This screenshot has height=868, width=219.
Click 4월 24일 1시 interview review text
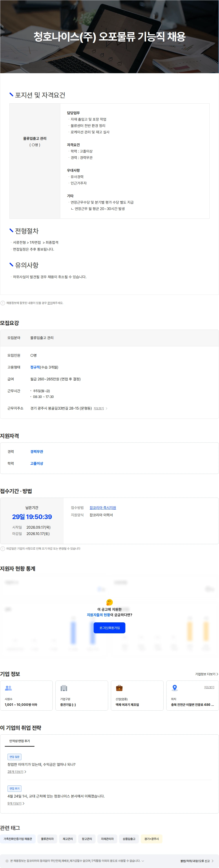[x=56, y=796]
